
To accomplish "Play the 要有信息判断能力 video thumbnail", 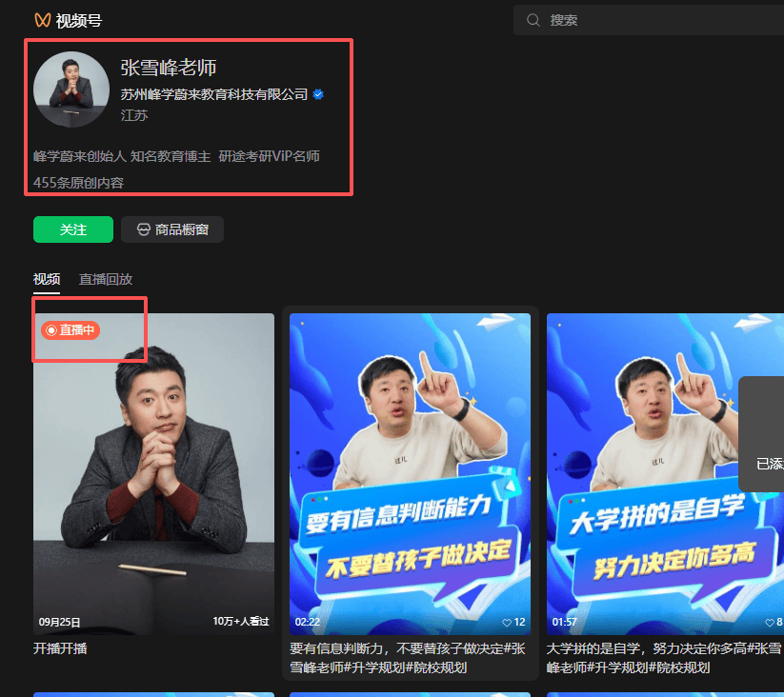I will [x=410, y=471].
